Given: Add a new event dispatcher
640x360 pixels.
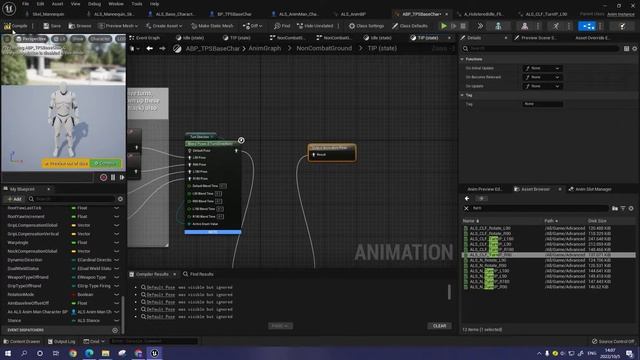Looking at the screenshot, I should 115,330.
